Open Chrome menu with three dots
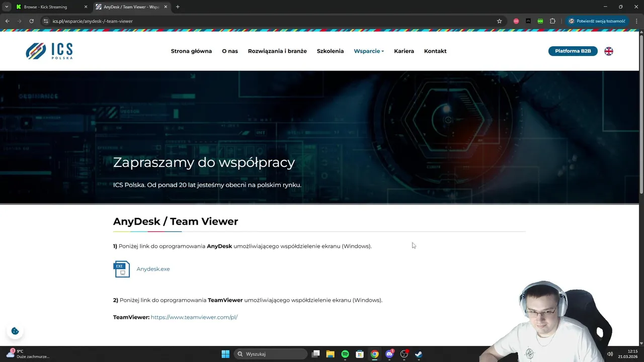Viewport: 644px width, 362px height. coord(636,21)
